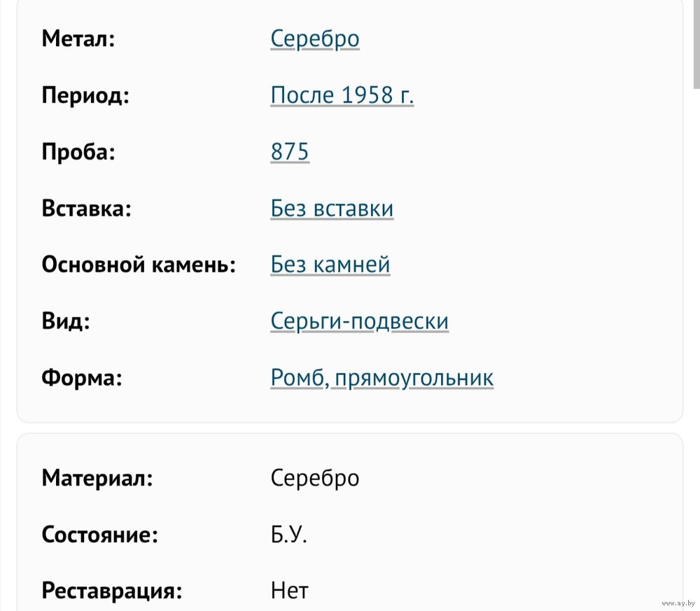700x611 pixels.
Task: Click the Материал: label
Action: [97, 479]
